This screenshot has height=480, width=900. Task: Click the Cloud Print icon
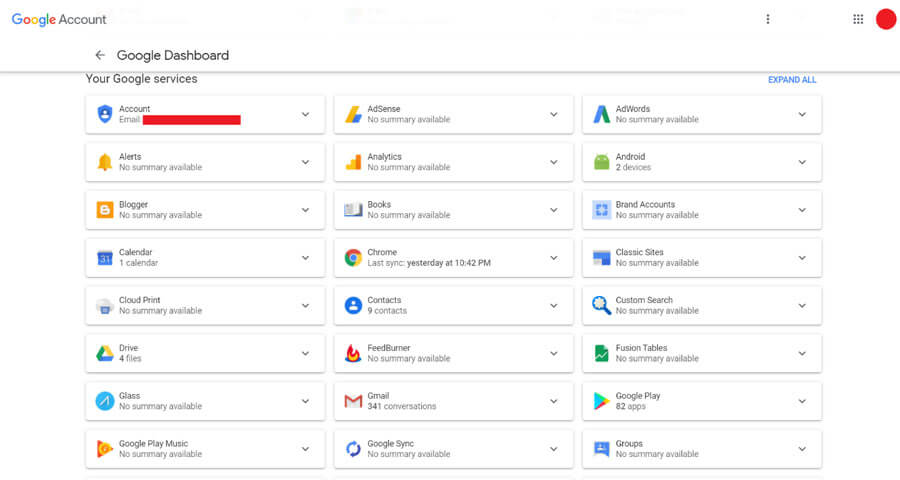pos(104,306)
